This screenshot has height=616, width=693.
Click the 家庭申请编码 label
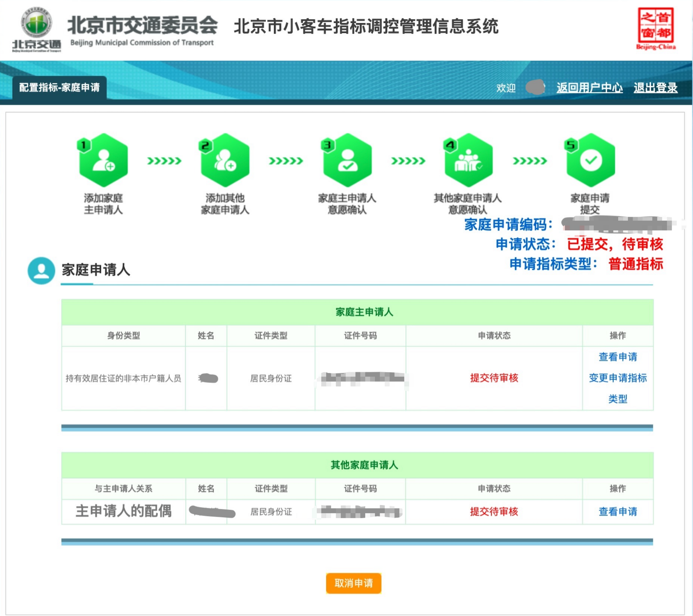click(x=508, y=225)
